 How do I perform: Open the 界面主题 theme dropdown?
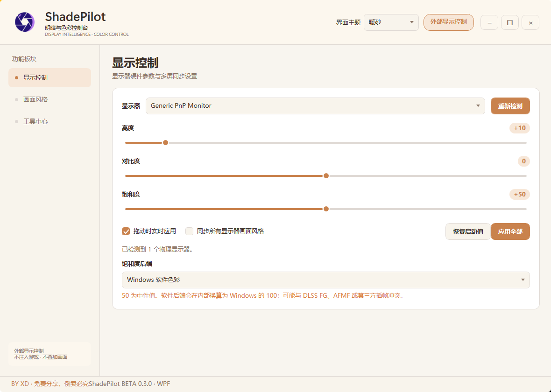coord(391,22)
